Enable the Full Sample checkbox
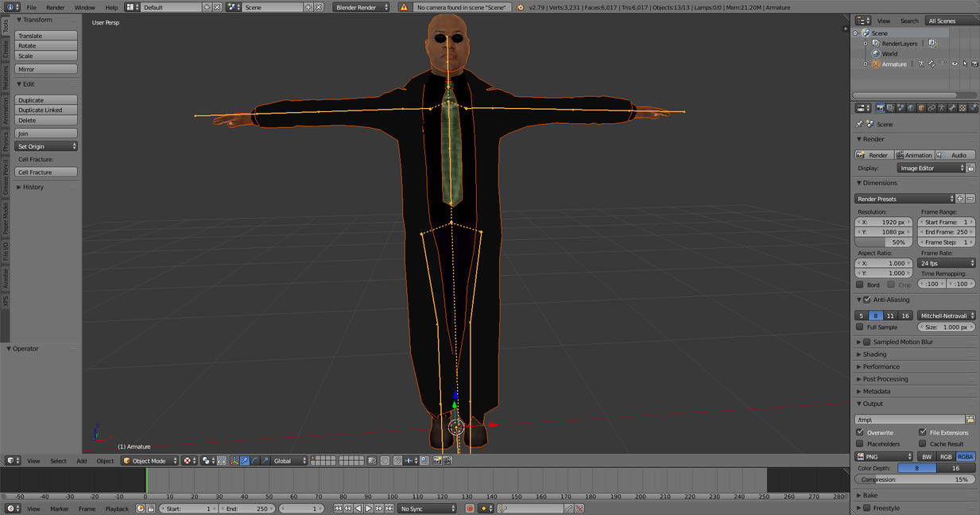980x515 pixels. [x=860, y=327]
